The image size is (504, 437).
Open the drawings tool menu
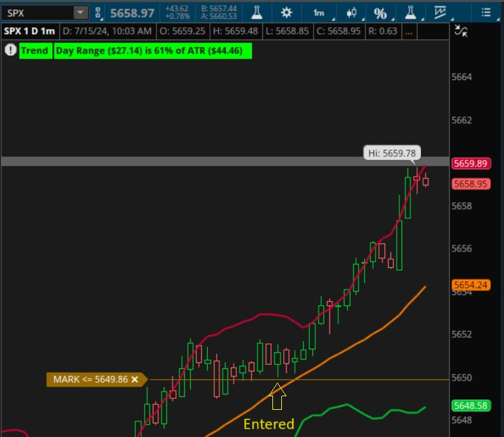point(440,13)
